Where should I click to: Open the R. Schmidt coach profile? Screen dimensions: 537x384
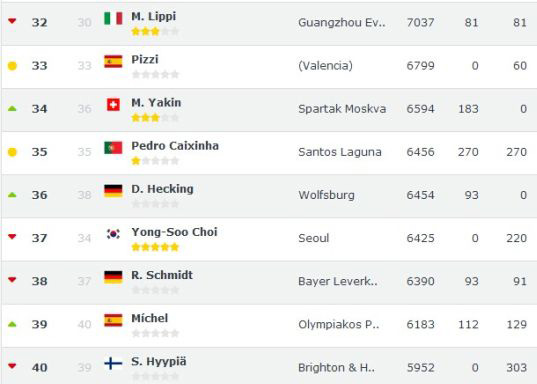pyautogui.click(x=162, y=275)
